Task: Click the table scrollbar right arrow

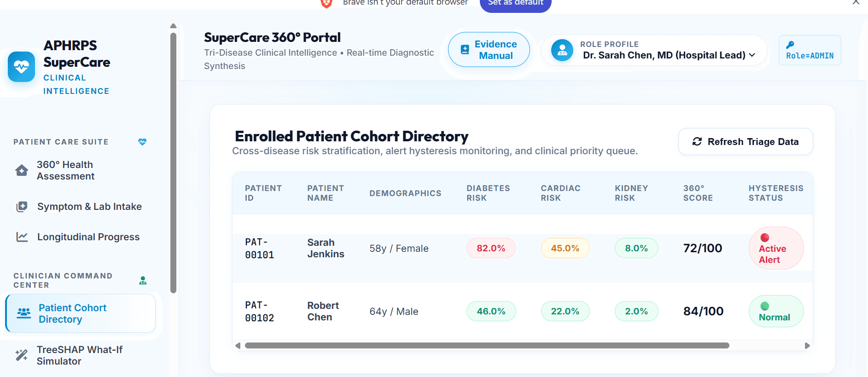Action: pyautogui.click(x=807, y=346)
